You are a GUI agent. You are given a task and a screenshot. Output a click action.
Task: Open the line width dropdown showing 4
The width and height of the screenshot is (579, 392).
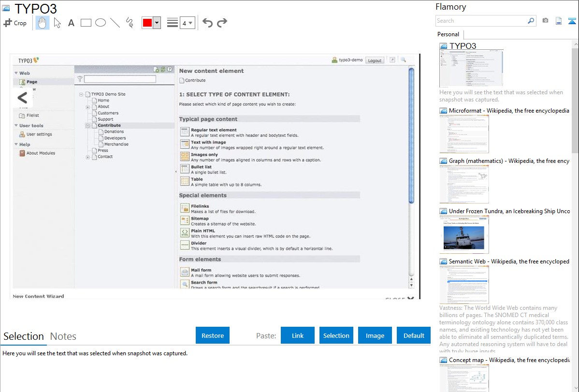click(187, 23)
